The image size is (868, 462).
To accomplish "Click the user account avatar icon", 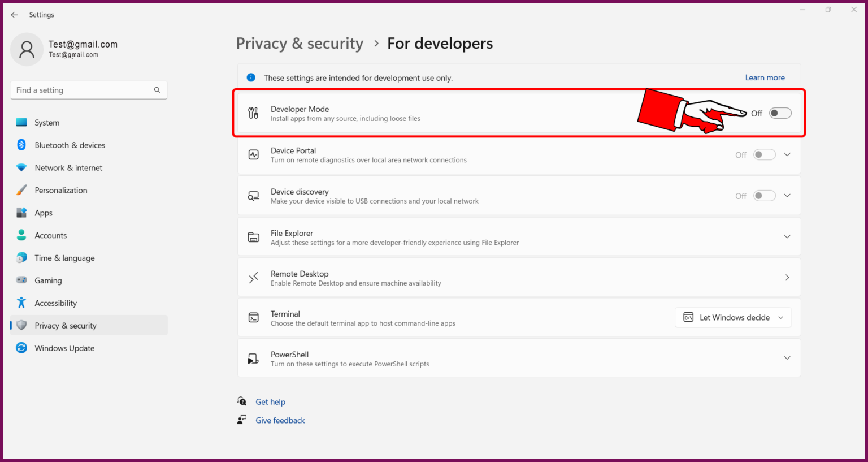I will click(27, 49).
